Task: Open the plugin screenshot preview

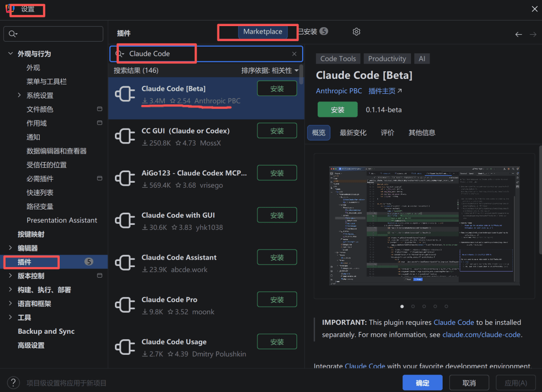Action: click(425, 226)
